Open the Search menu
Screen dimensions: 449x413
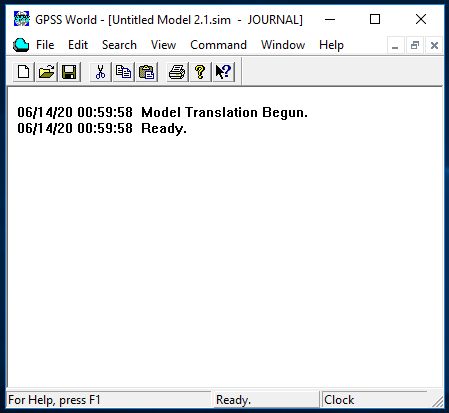[x=119, y=45]
